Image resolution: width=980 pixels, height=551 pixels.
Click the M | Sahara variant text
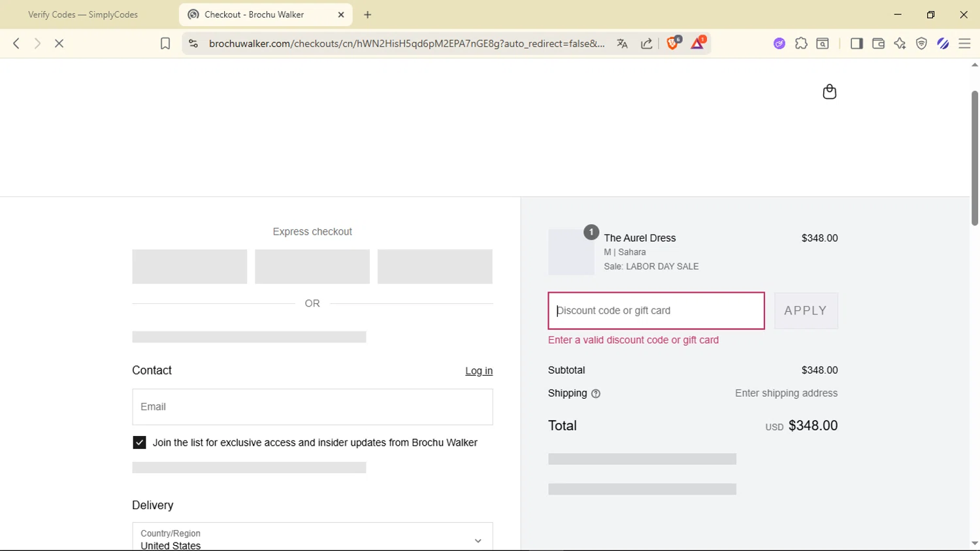[625, 252]
